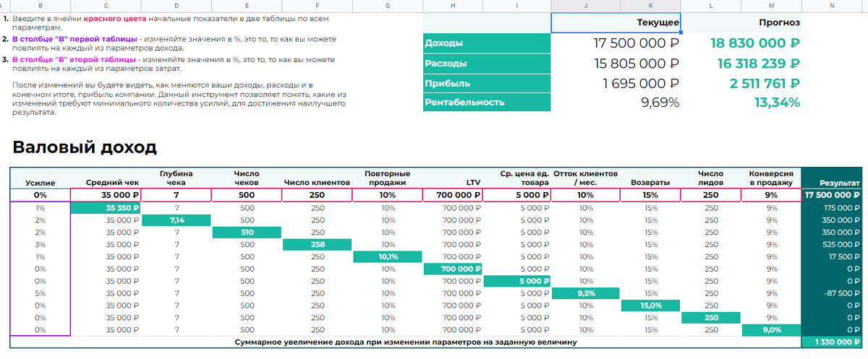Select highlighted cell 7,14
The height and width of the screenshot is (359, 868).
[x=176, y=220]
